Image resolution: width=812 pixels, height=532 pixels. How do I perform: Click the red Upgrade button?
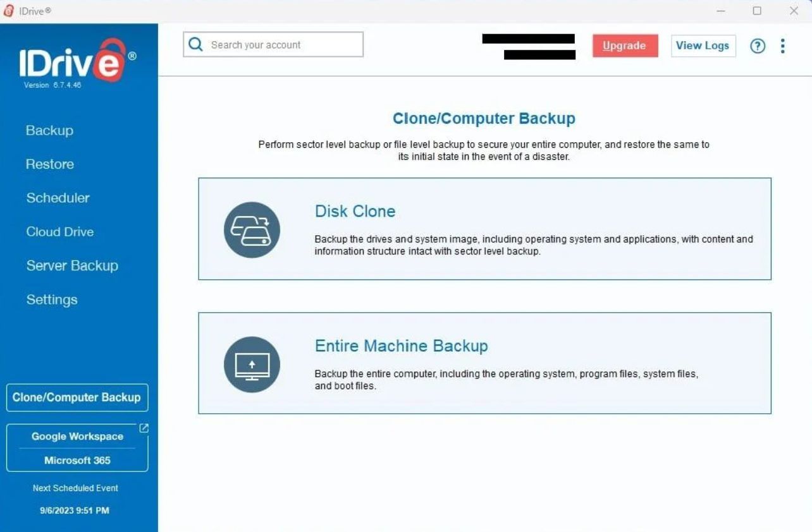625,45
